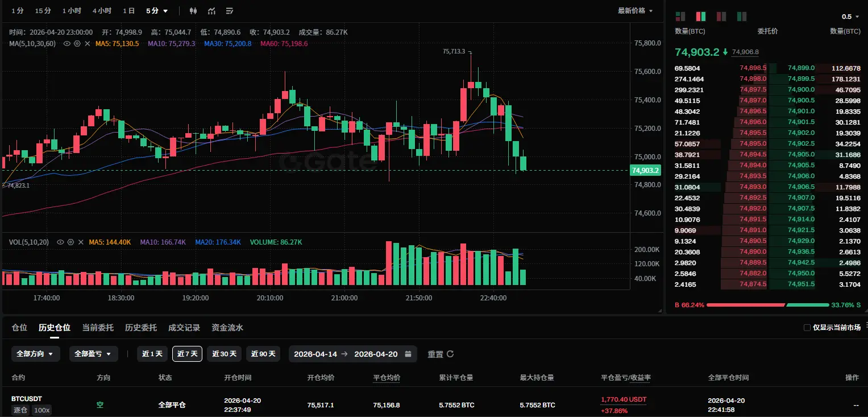Screen dimensions: 868x417
Task: Show combined buy and sell order book view
Action: 680,16
